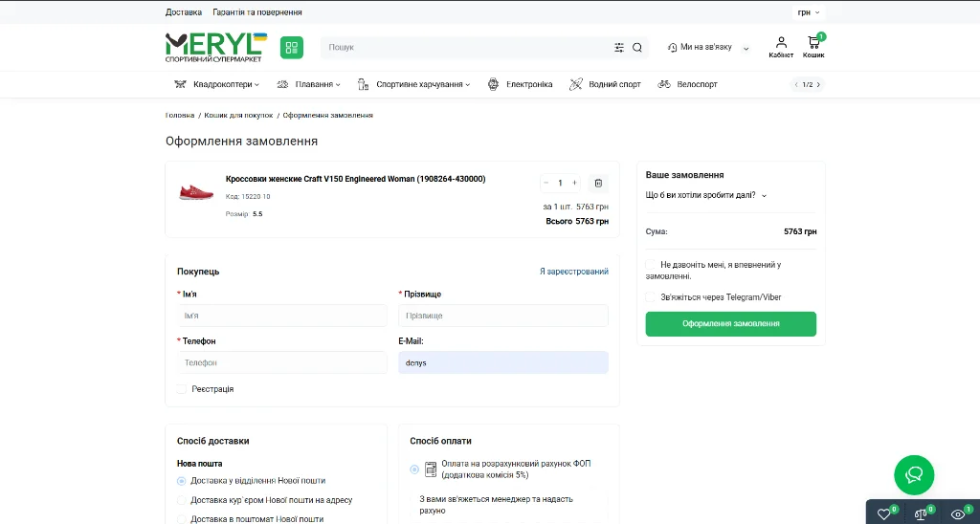Image resolution: width=980 pixels, height=524 pixels.
Task: Click the Прізвище input field
Action: click(503, 316)
